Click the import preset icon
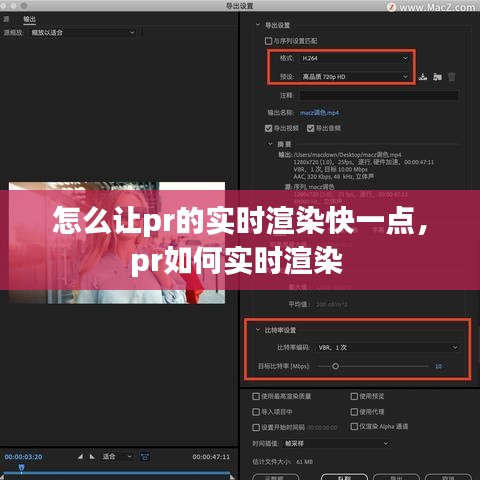Image resolution: width=480 pixels, height=480 pixels. [x=437, y=77]
